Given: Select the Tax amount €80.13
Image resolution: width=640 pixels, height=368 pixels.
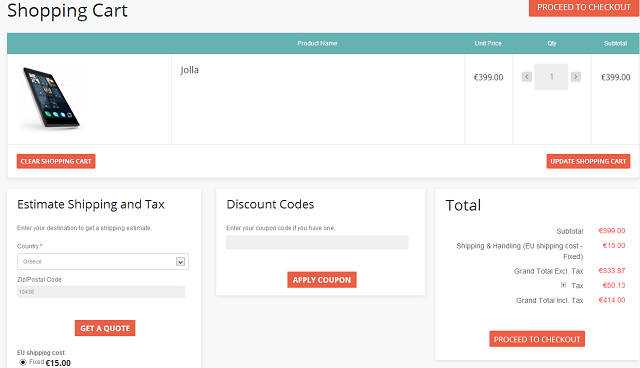Looking at the screenshot, I should pos(614,285).
